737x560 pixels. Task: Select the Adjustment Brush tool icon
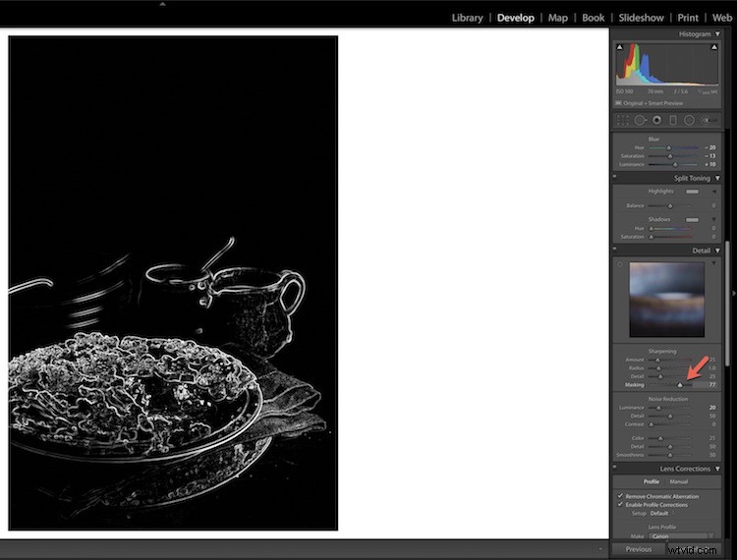pos(709,120)
